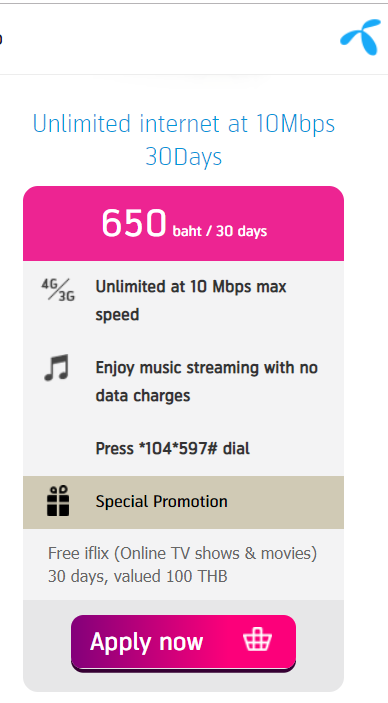
Task: Click the 4G/3G network icon
Action: pyautogui.click(x=58, y=290)
